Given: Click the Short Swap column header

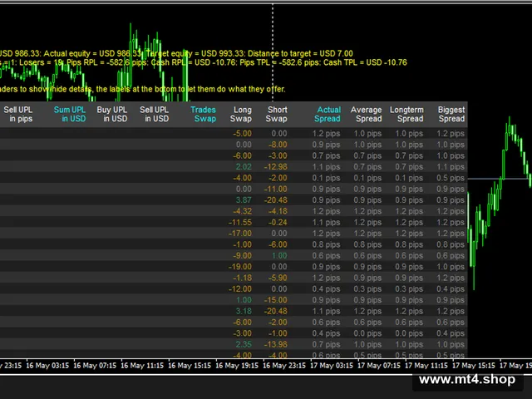Looking at the screenshot, I should [277, 115].
